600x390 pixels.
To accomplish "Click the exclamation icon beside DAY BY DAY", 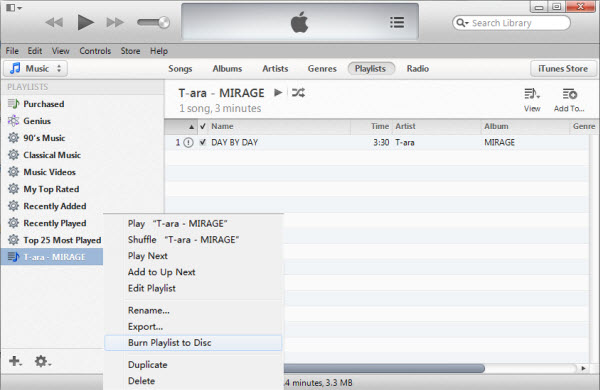I will coord(188,143).
